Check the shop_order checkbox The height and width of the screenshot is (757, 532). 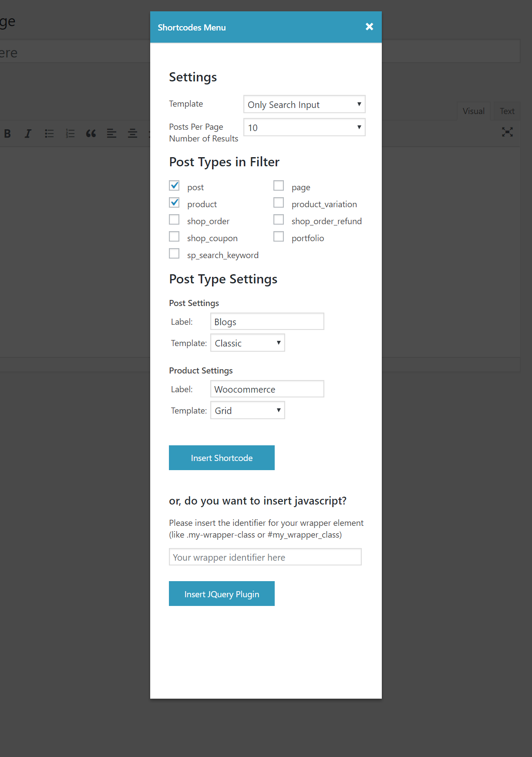click(x=174, y=220)
